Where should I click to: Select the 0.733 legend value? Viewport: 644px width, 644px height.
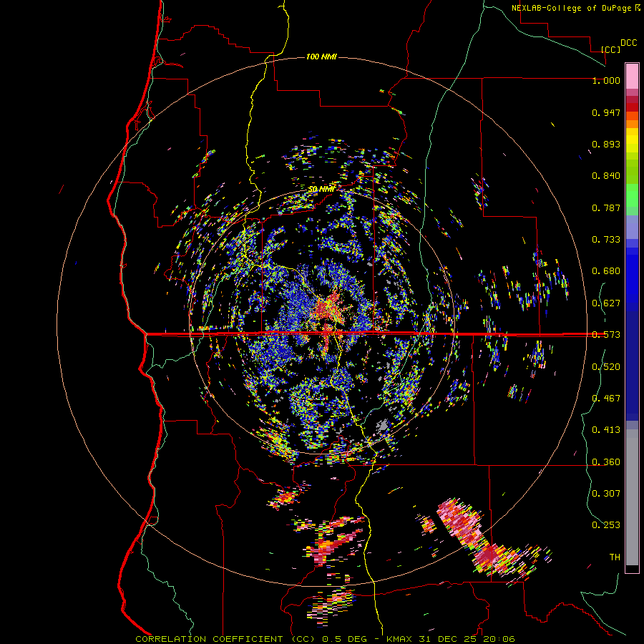606,240
